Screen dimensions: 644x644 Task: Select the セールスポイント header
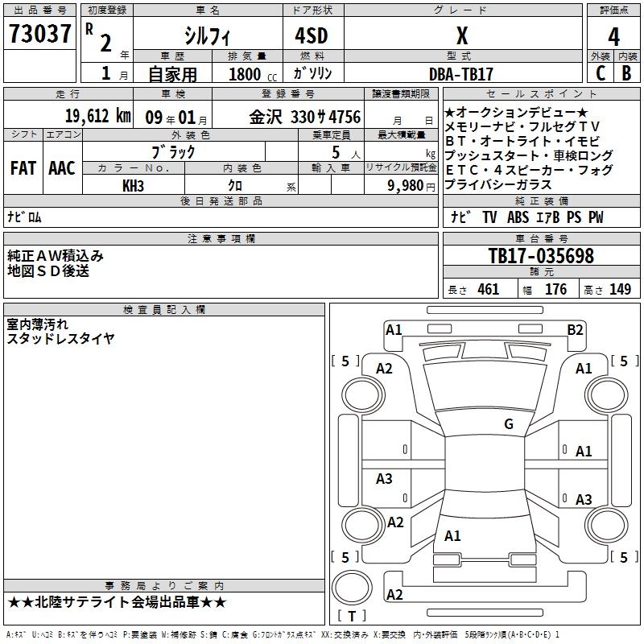click(x=541, y=93)
